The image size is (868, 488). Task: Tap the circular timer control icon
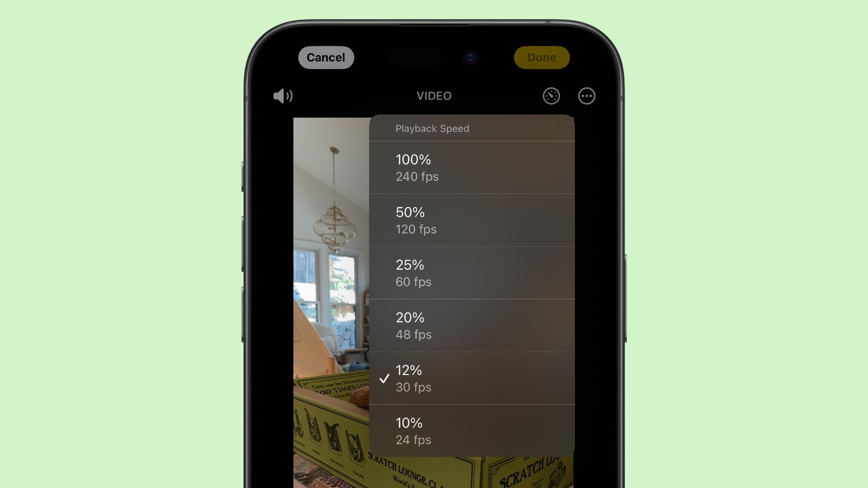pos(551,96)
